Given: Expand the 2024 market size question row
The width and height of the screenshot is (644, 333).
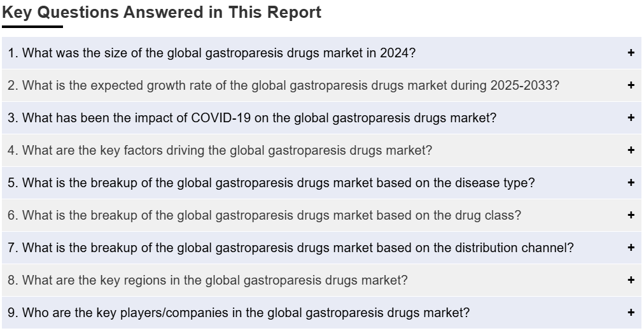Looking at the screenshot, I should (321, 53).
